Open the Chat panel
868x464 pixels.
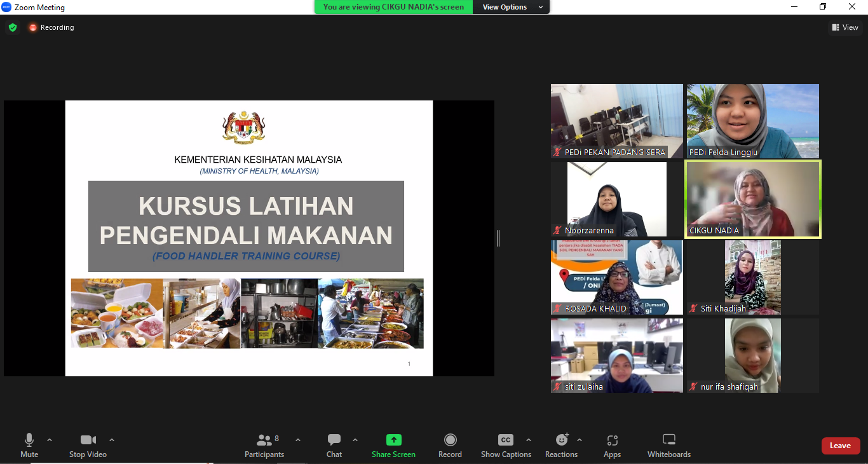click(334, 446)
